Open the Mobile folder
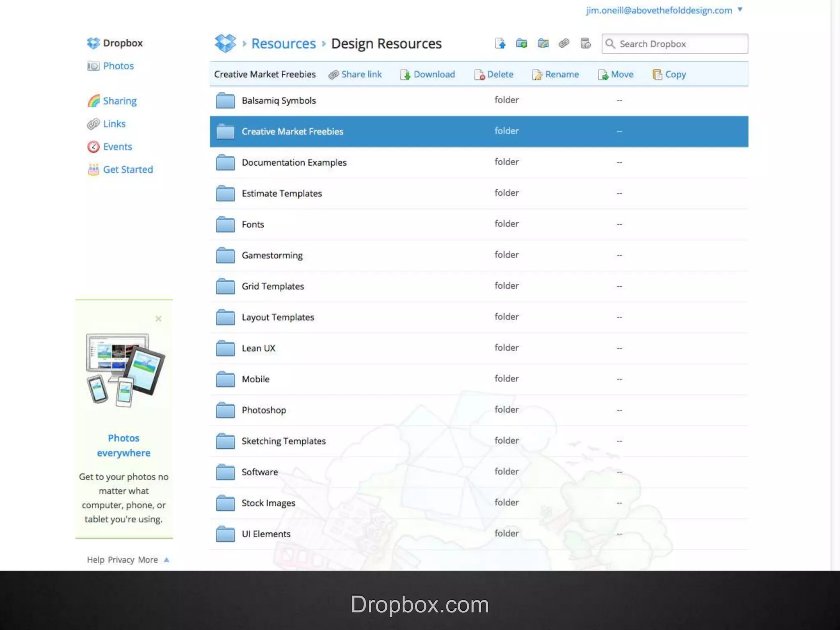 [x=479, y=379]
